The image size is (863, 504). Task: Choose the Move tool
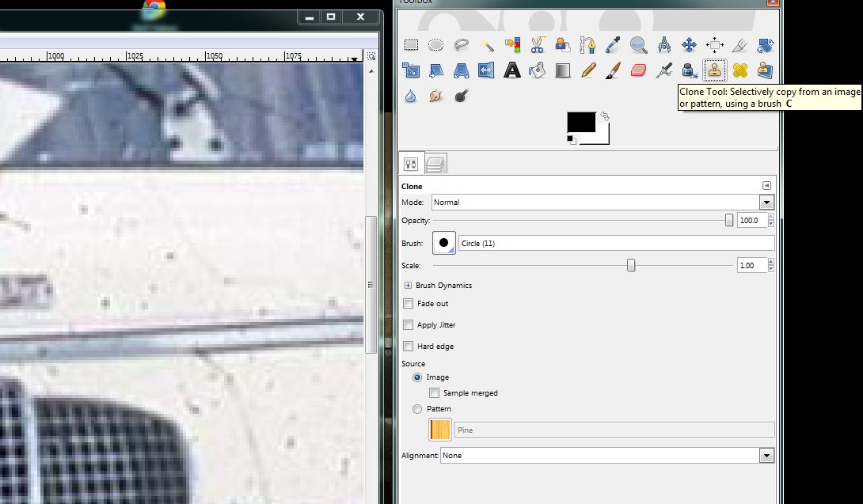point(689,45)
